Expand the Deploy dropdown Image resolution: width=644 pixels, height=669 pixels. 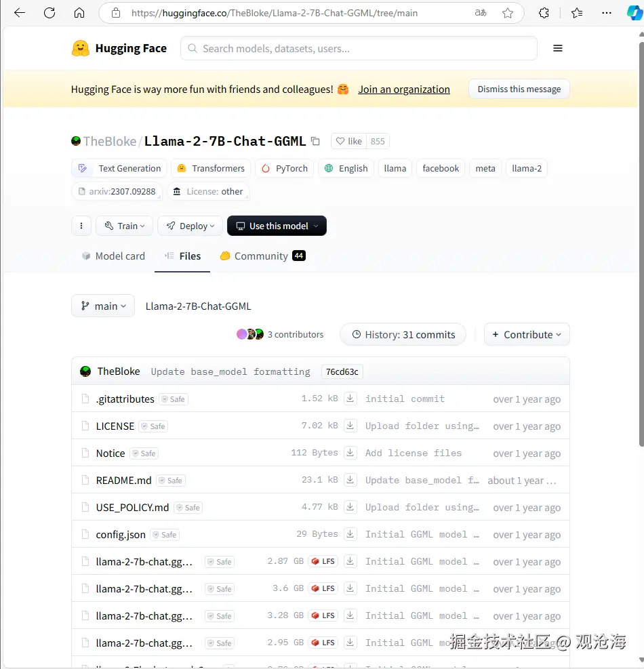(x=190, y=226)
